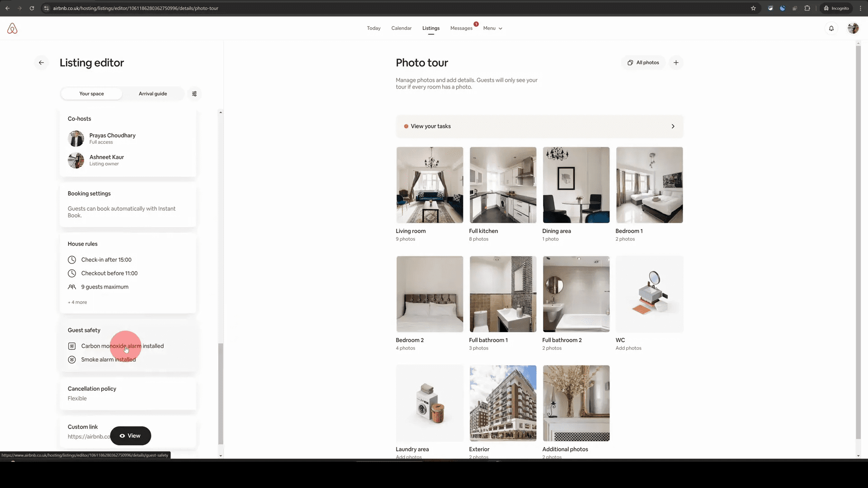Screen dimensions: 868x488
Task: Expand '+ 4 more' house rules
Action: point(77,302)
